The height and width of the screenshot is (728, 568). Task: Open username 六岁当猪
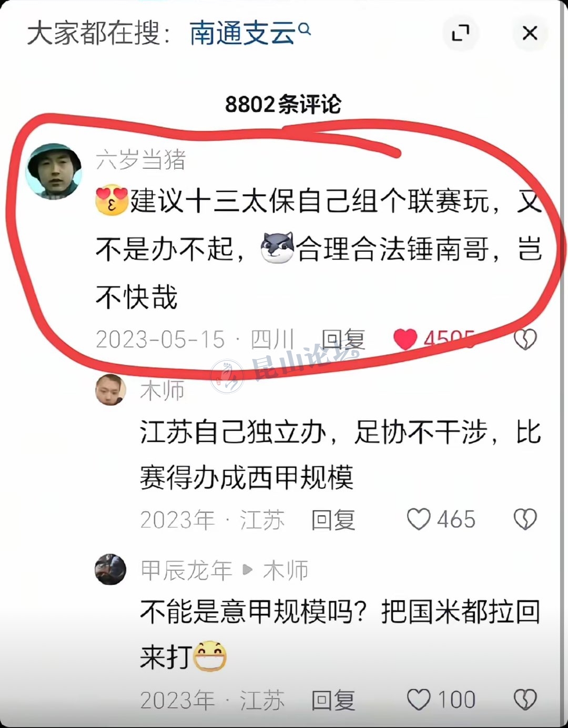[x=141, y=160]
